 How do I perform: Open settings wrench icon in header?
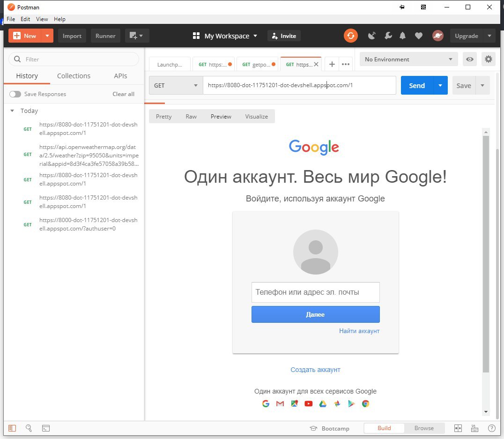(x=388, y=36)
